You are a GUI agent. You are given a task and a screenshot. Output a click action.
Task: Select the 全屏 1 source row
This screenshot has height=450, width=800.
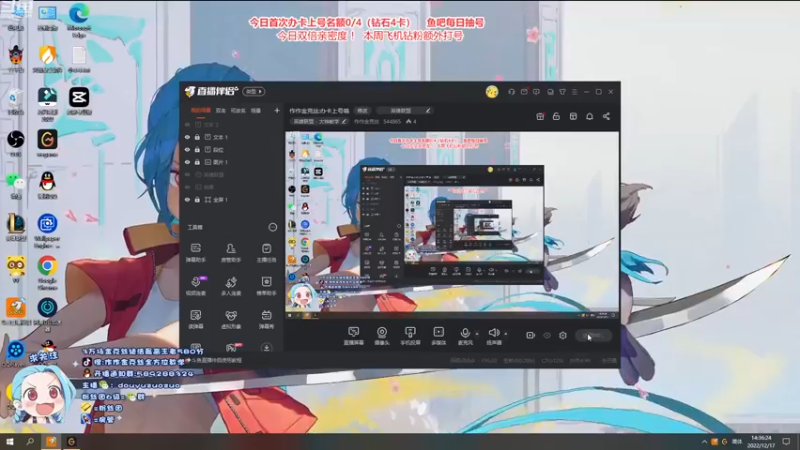coord(232,199)
